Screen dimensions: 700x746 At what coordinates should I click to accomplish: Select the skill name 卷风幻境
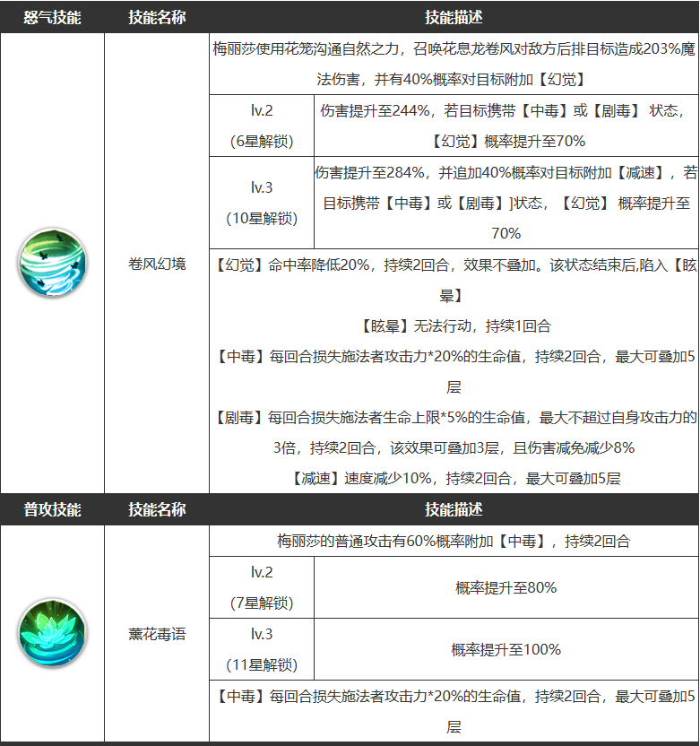pyautogui.click(x=157, y=264)
